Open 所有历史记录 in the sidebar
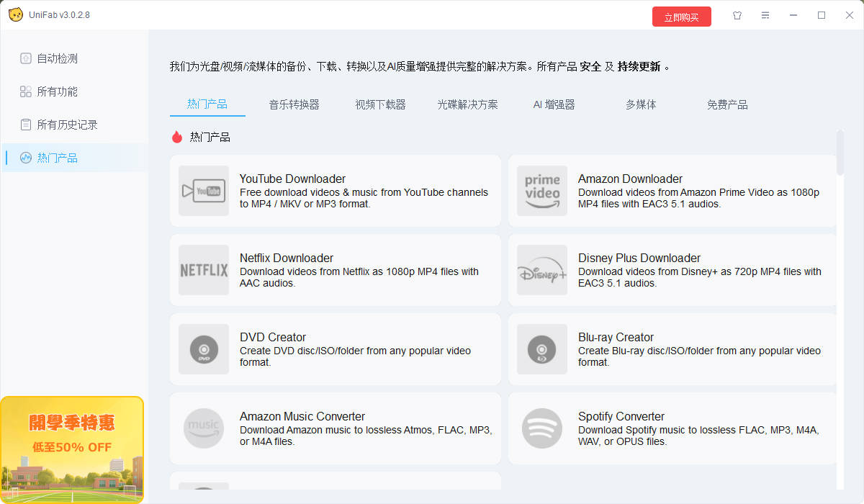This screenshot has height=504, width=864. click(67, 125)
